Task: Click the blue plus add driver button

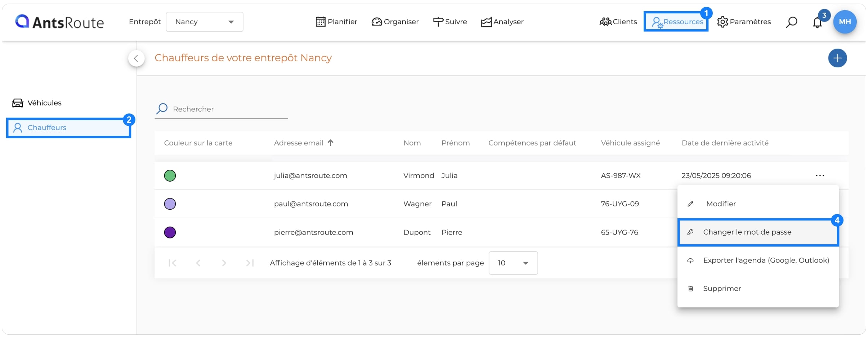Action: pyautogui.click(x=837, y=58)
